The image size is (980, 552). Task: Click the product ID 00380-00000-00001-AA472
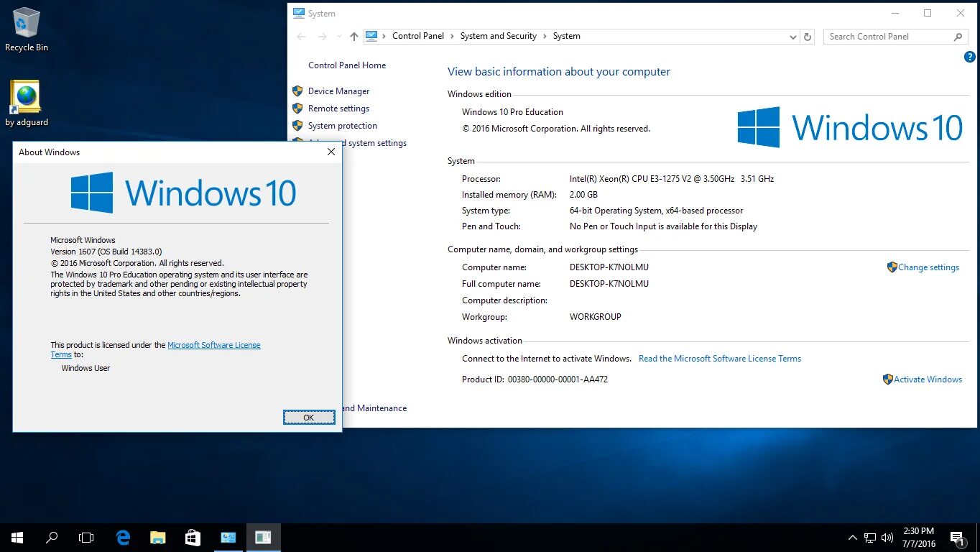coord(558,379)
